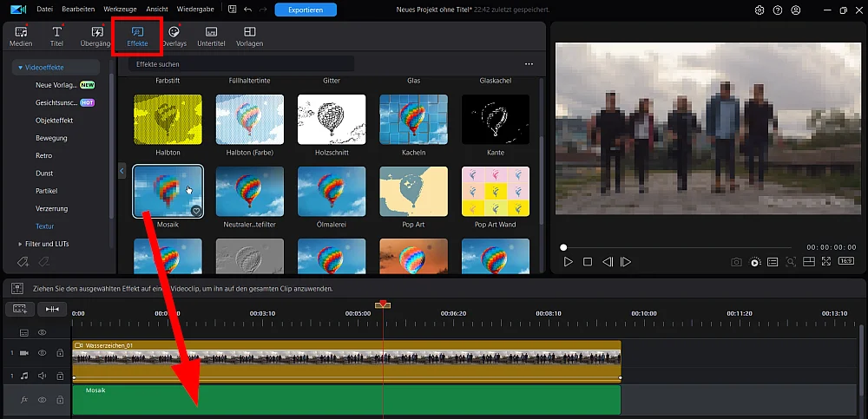Open the Wiedergabe menu
Image resolution: width=868 pixels, height=419 pixels.
196,10
